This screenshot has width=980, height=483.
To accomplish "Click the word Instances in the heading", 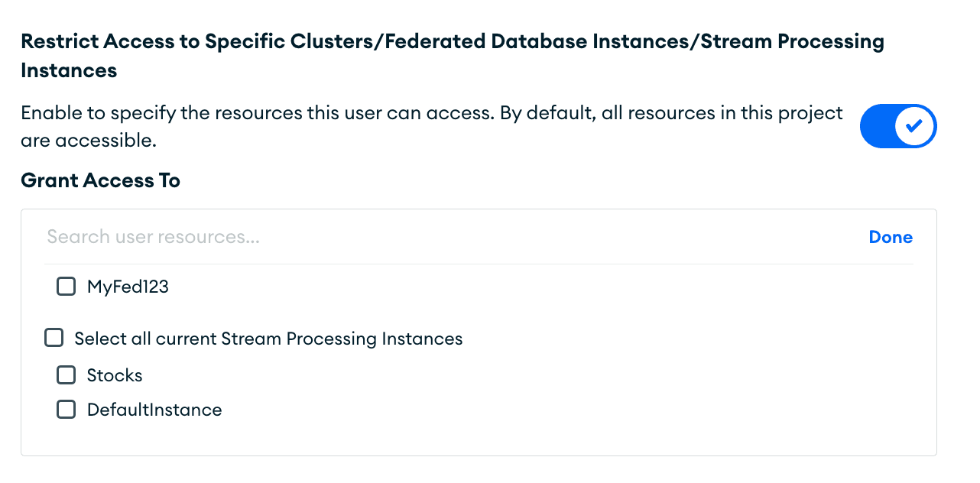I will click(69, 71).
